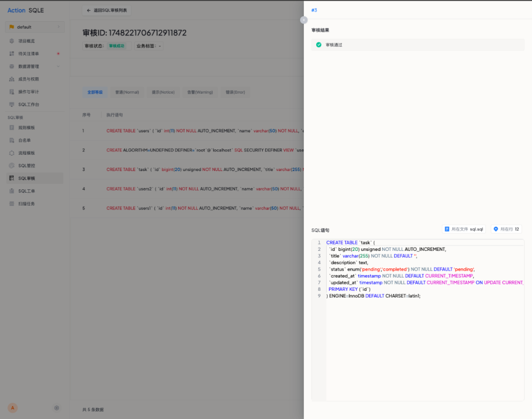The image size is (532, 419).
Task: Select the 全部等级 filter tab
Action: [95, 92]
